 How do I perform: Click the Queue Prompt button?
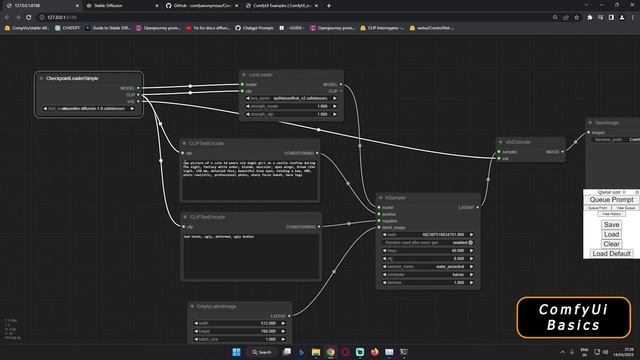point(611,200)
